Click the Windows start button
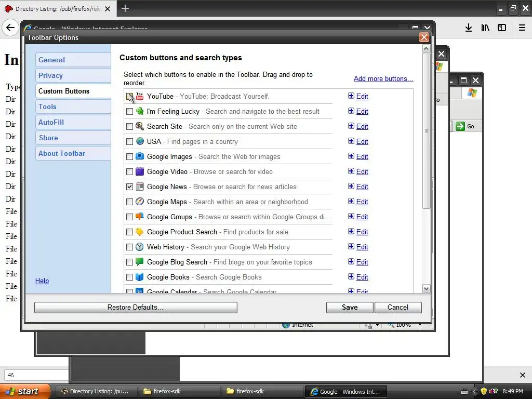The image size is (532, 399). pos(24,391)
